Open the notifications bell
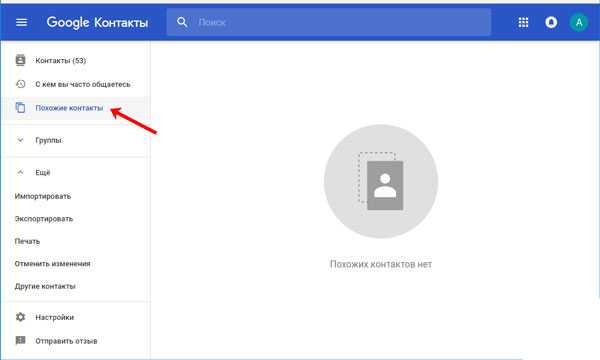 click(551, 22)
